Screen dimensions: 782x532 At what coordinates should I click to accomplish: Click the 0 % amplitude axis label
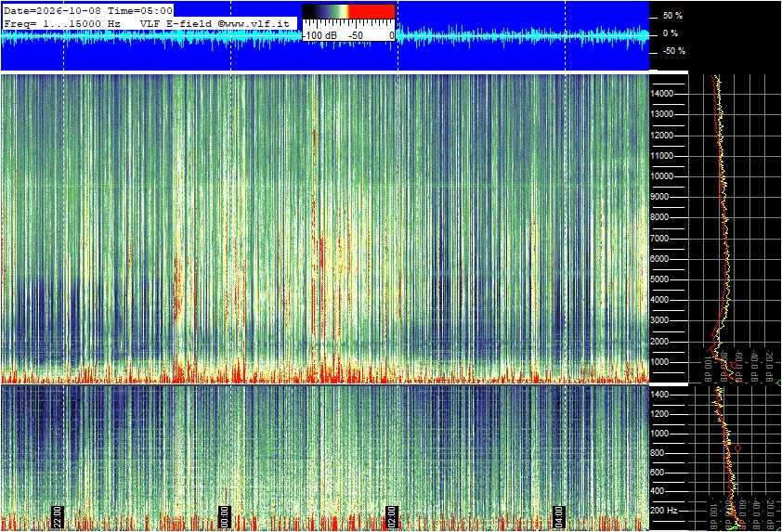[x=671, y=33]
